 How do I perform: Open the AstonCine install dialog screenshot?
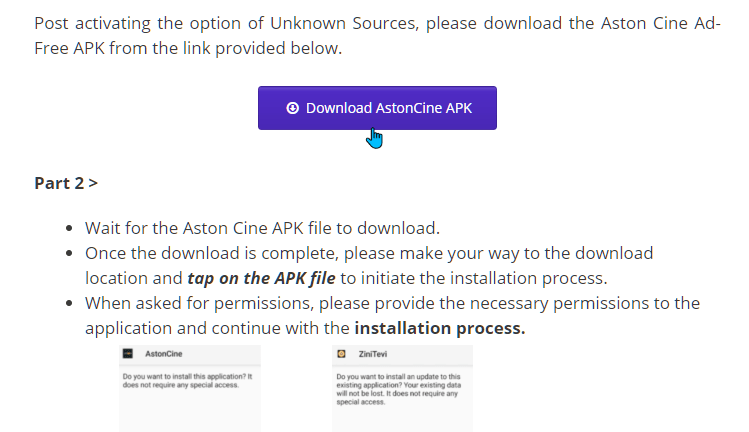pos(190,389)
